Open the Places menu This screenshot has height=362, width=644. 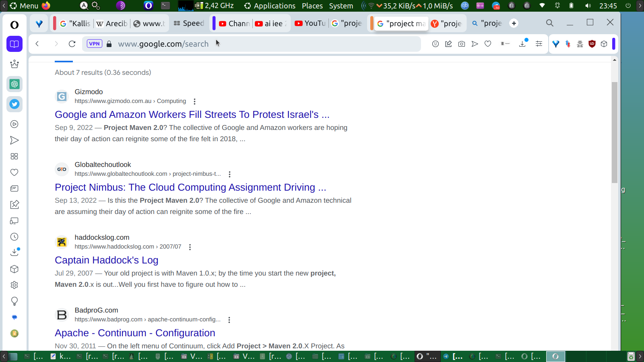pos(312,6)
